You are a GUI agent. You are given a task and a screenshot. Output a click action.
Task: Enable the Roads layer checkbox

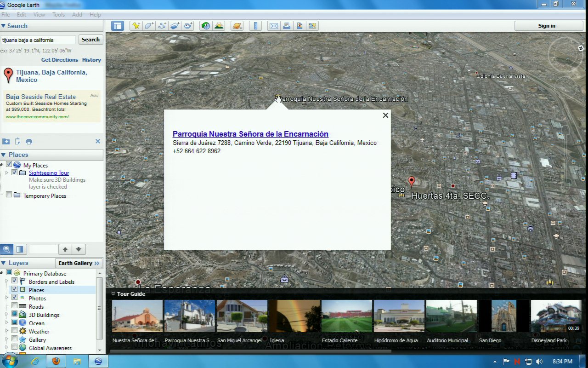coord(15,306)
